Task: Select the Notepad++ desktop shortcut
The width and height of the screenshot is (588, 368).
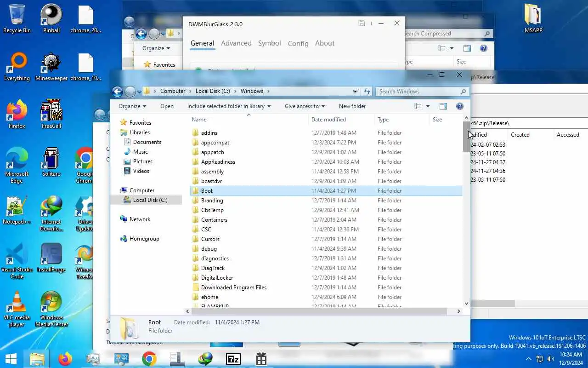Action: [x=17, y=210]
